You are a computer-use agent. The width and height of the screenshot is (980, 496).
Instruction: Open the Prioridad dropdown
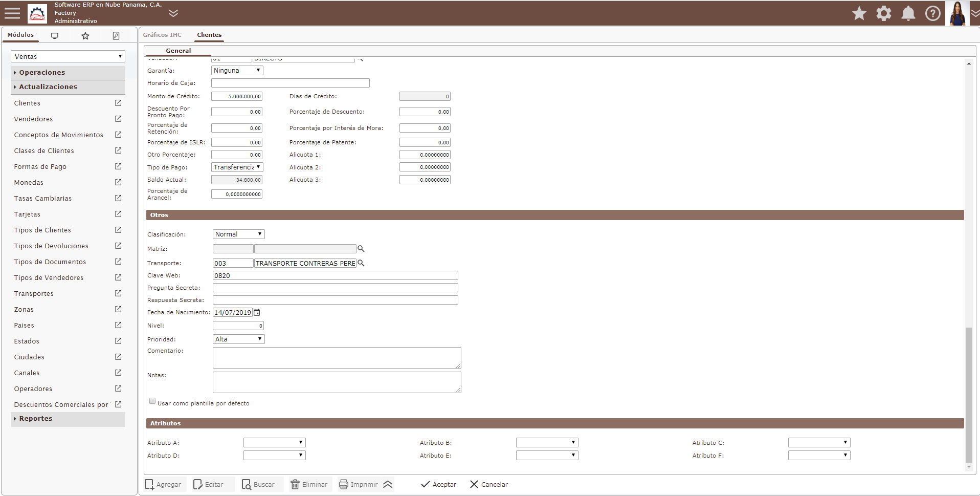pyautogui.click(x=238, y=339)
